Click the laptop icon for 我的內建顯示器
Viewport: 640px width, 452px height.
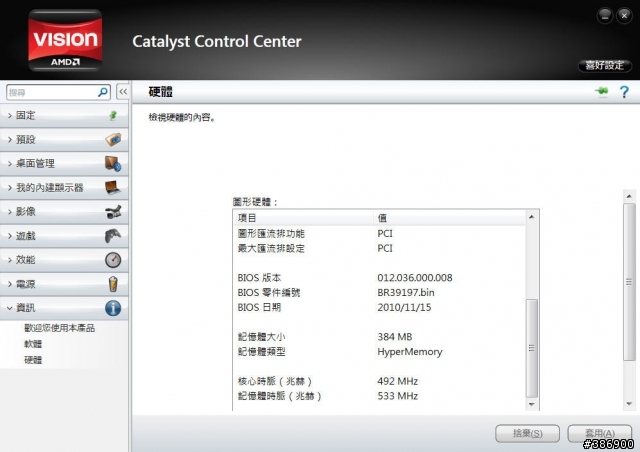(x=113, y=187)
